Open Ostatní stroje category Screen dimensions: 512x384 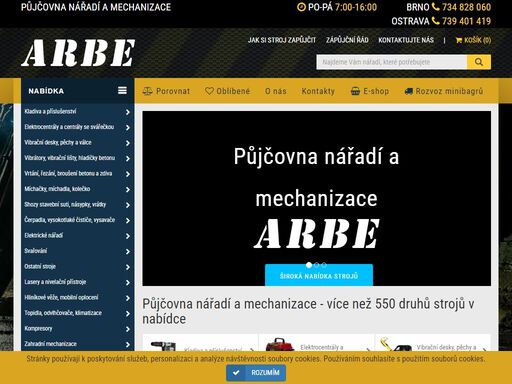pyautogui.click(x=77, y=267)
